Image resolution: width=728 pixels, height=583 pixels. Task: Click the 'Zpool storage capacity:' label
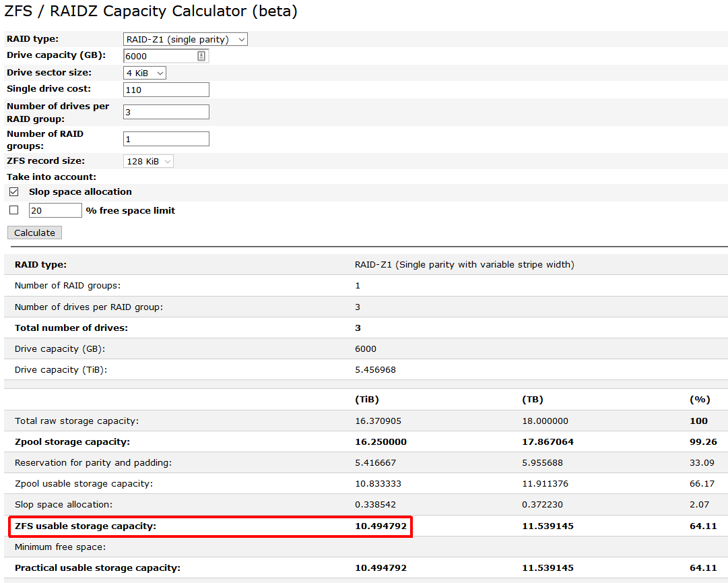(73, 441)
